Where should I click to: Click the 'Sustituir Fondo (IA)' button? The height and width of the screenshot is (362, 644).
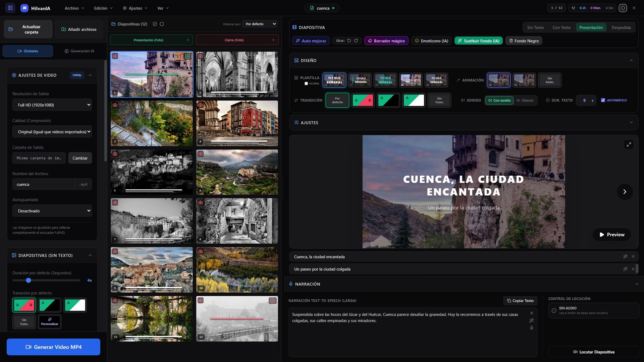[x=478, y=41]
